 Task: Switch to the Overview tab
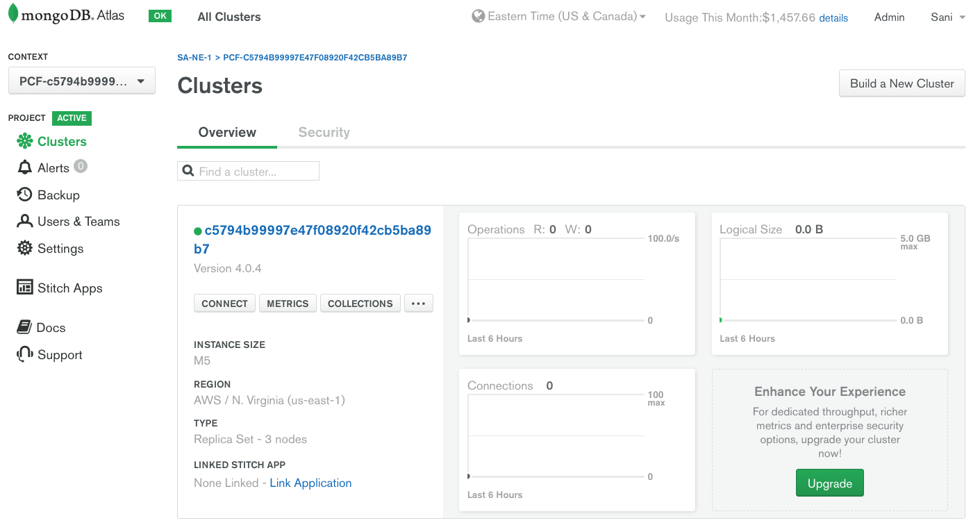pyautogui.click(x=227, y=132)
